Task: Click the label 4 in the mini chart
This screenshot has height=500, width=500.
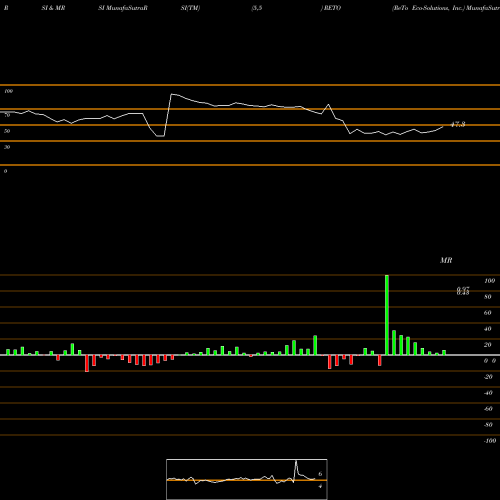Action: tap(320, 486)
